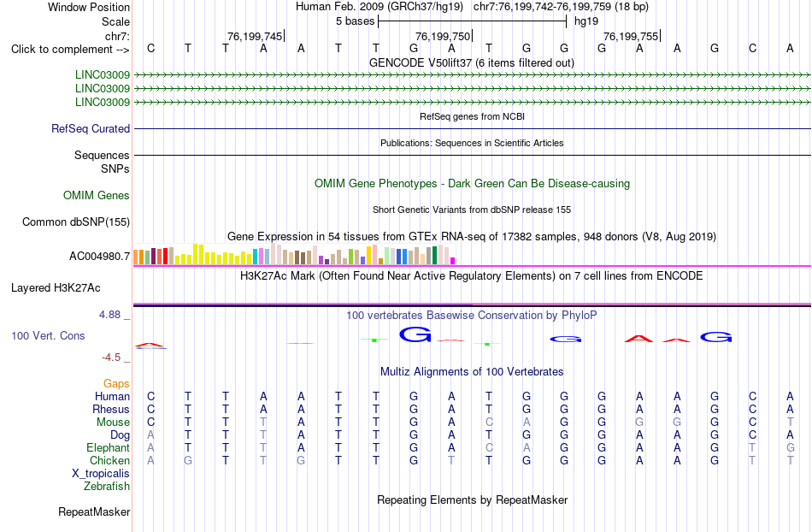Click the Elephant alignment row label
This screenshot has height=532, width=812.
pyautogui.click(x=108, y=447)
